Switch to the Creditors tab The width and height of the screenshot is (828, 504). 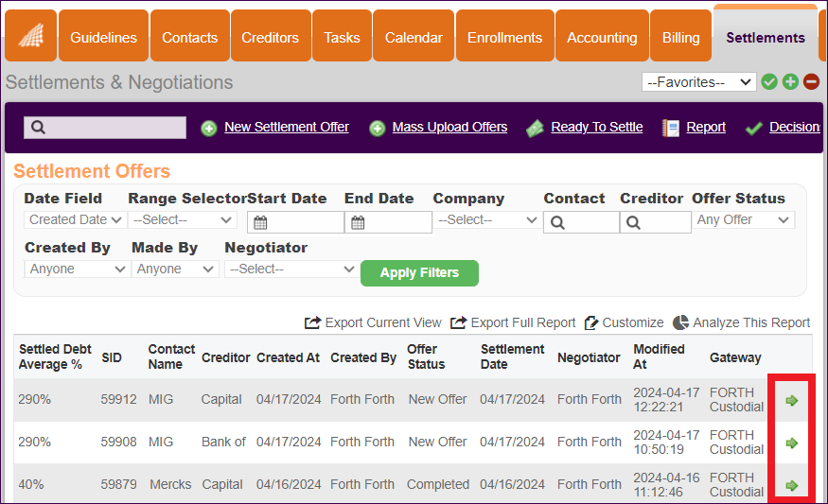coord(271,36)
